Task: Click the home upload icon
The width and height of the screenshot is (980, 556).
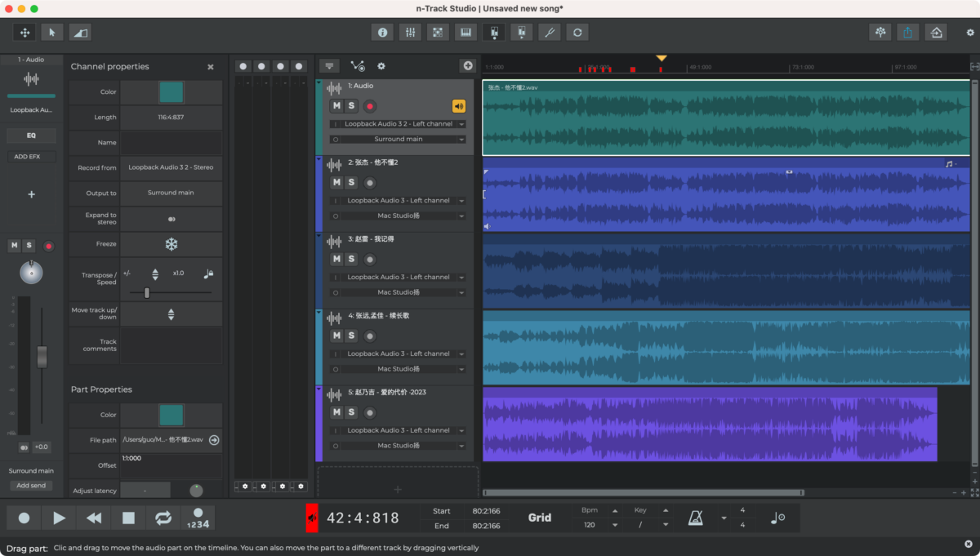Action: point(936,32)
